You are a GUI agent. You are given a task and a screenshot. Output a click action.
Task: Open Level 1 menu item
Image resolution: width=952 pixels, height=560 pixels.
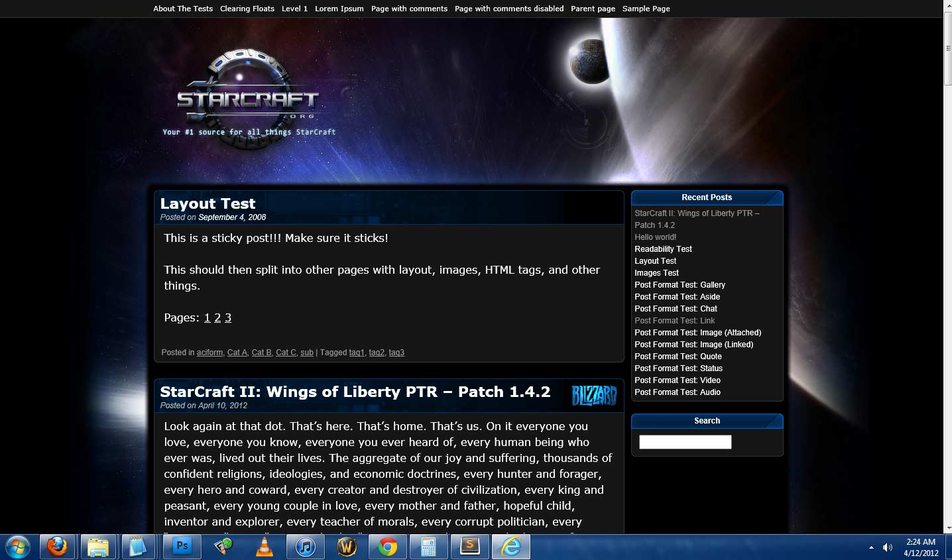294,9
